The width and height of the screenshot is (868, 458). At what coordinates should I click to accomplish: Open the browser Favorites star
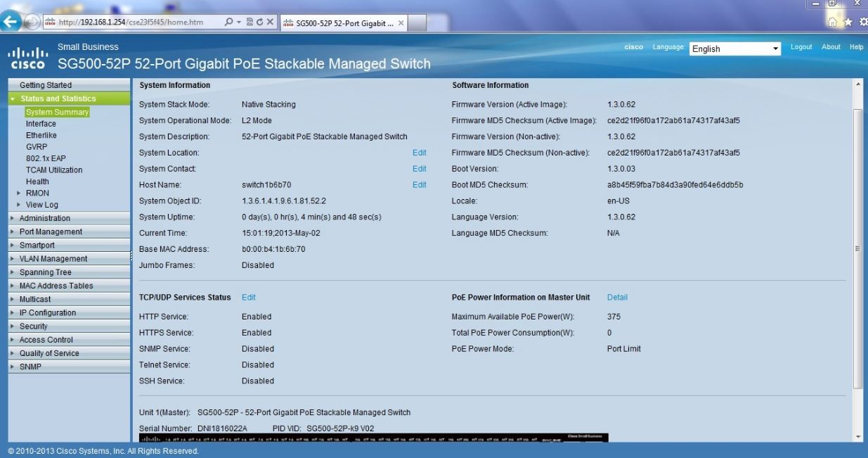[x=848, y=23]
